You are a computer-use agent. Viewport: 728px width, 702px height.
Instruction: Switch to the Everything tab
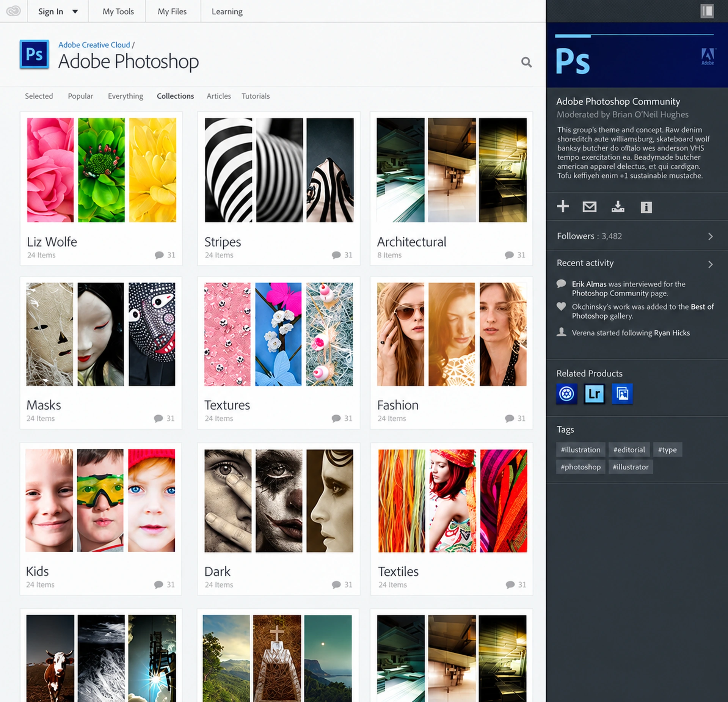coord(126,96)
